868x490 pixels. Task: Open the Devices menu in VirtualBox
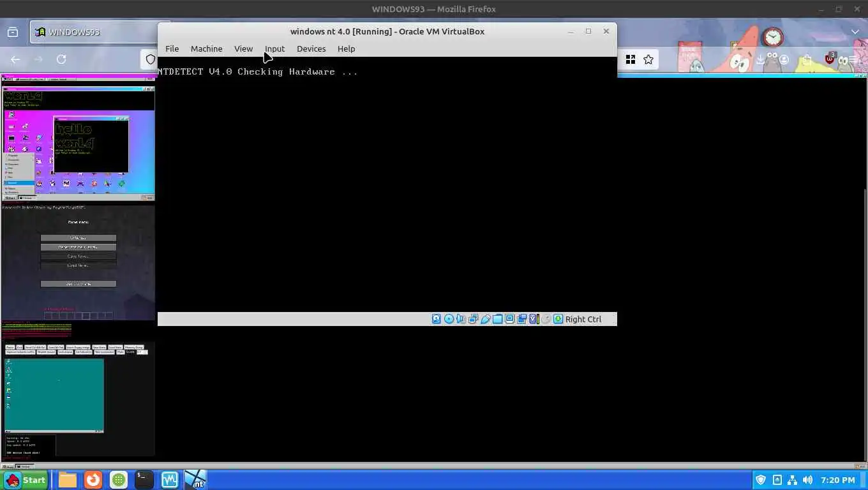(311, 48)
